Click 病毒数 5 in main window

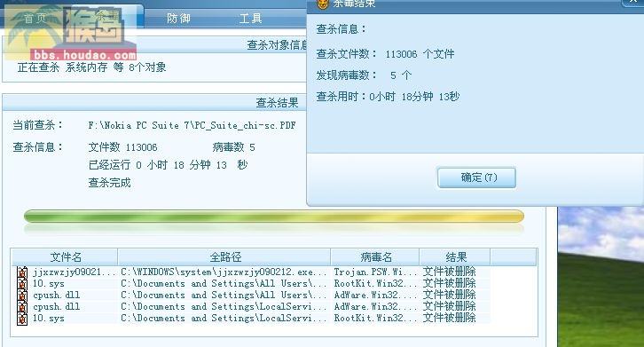click(233, 147)
